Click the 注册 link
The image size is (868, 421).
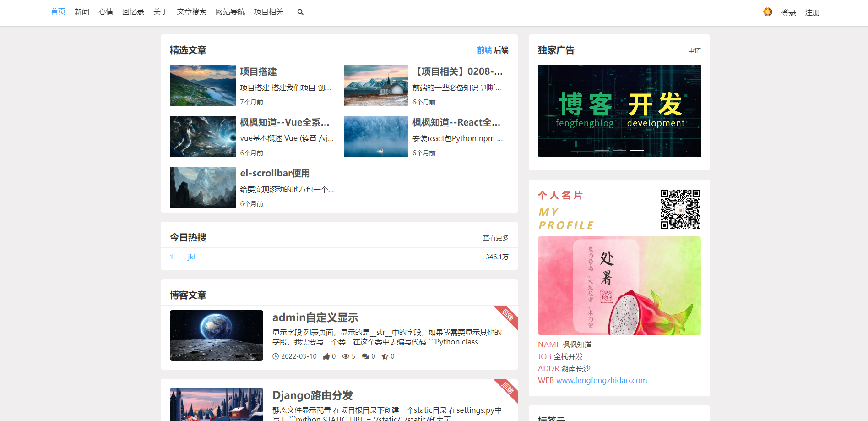pyautogui.click(x=813, y=13)
